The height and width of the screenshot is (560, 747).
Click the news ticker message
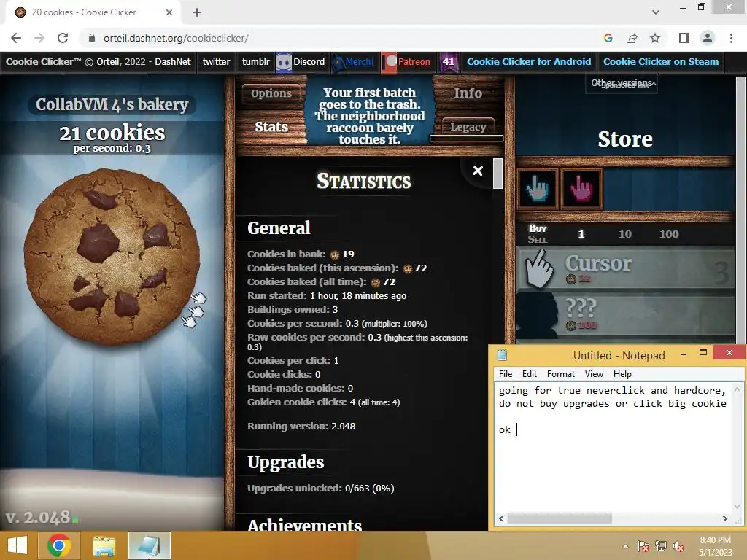369,116
